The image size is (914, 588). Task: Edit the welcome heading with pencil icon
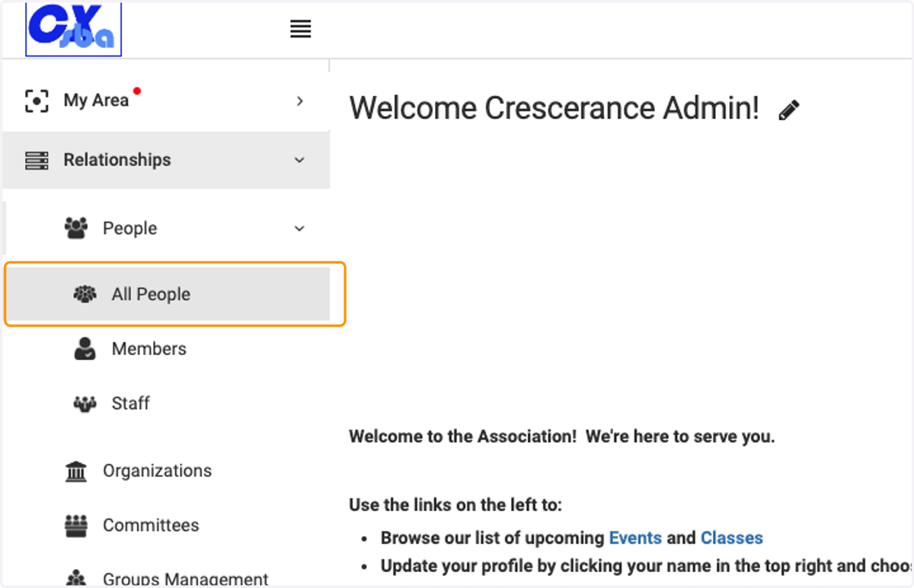[789, 110]
